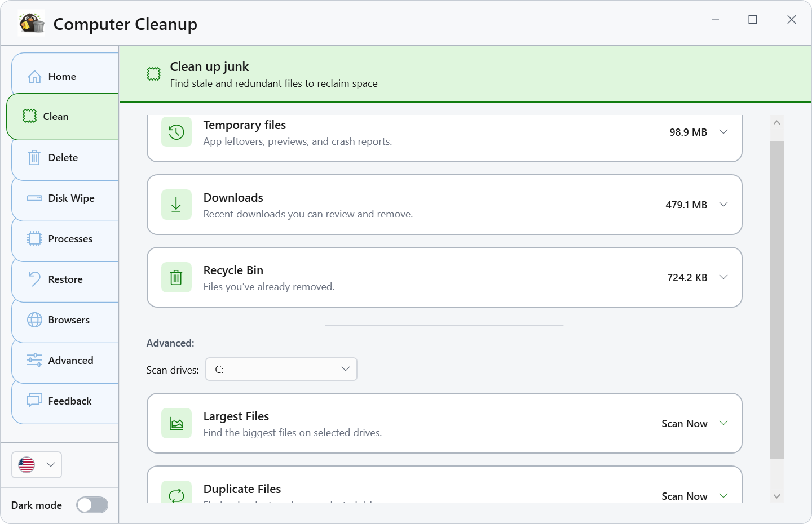Click Scan Now for Largest Files
Viewport: 812px width, 524px height.
point(685,424)
